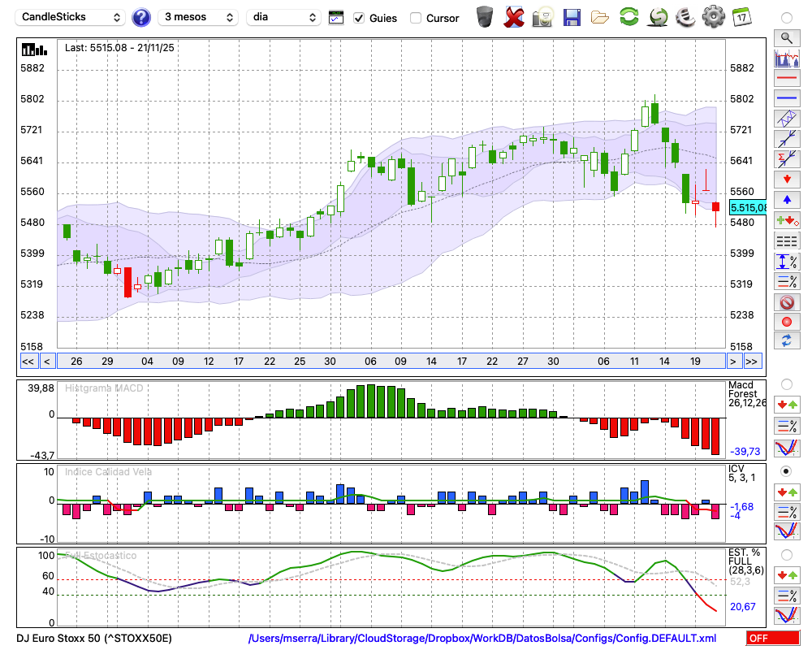Open the 3 mesos period dropdown
Image resolution: width=812 pixels, height=650 pixels.
pyautogui.click(x=198, y=17)
